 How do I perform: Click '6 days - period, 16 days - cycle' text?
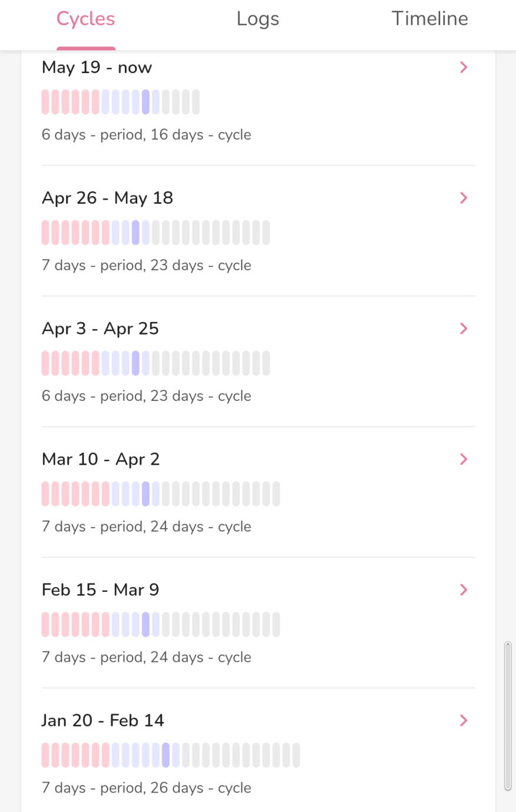tap(146, 135)
